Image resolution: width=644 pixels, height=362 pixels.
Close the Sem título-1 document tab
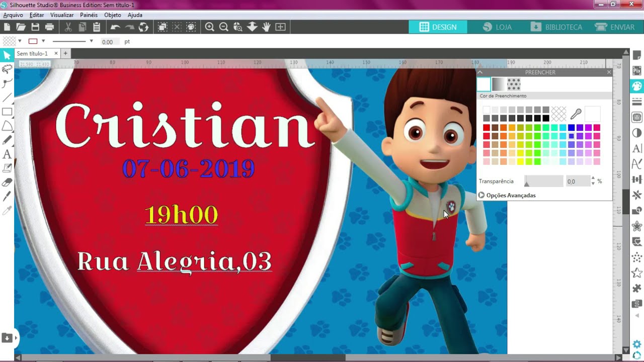click(x=56, y=53)
